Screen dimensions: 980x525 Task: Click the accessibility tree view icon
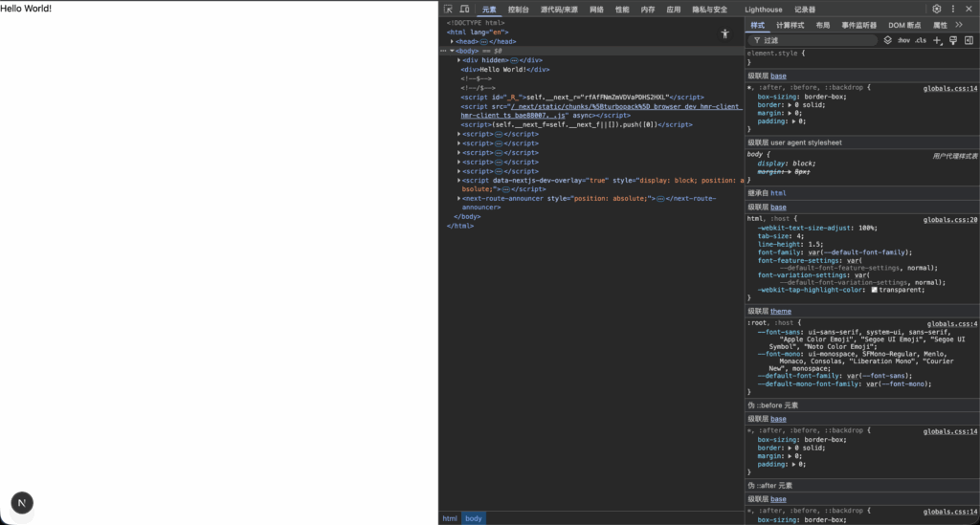tap(724, 33)
